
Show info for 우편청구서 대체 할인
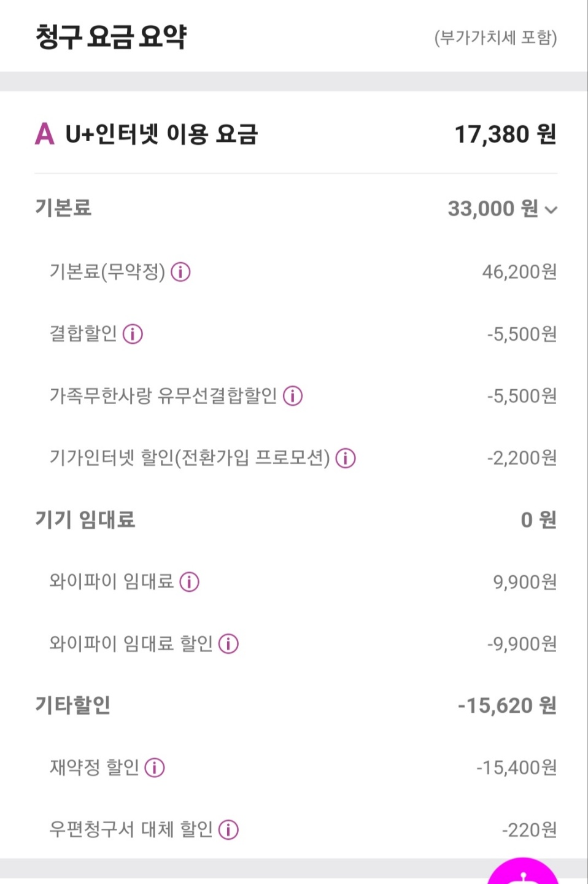(x=228, y=829)
